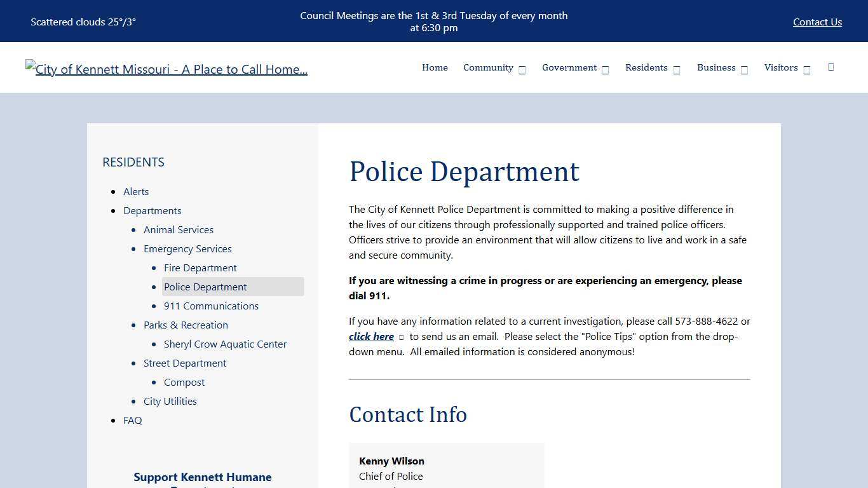The image size is (868, 488).
Task: Open the Alerts page from the sidebar
Action: 136,191
